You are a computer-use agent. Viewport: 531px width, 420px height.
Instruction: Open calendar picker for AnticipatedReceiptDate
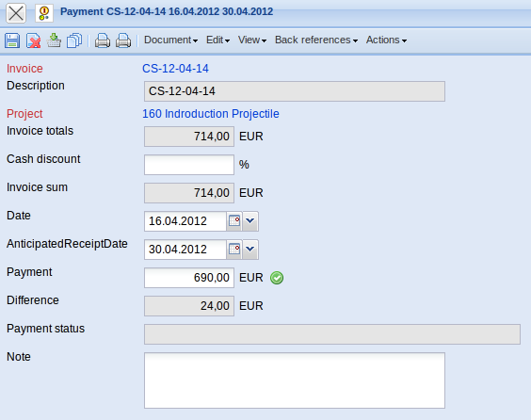click(x=234, y=250)
